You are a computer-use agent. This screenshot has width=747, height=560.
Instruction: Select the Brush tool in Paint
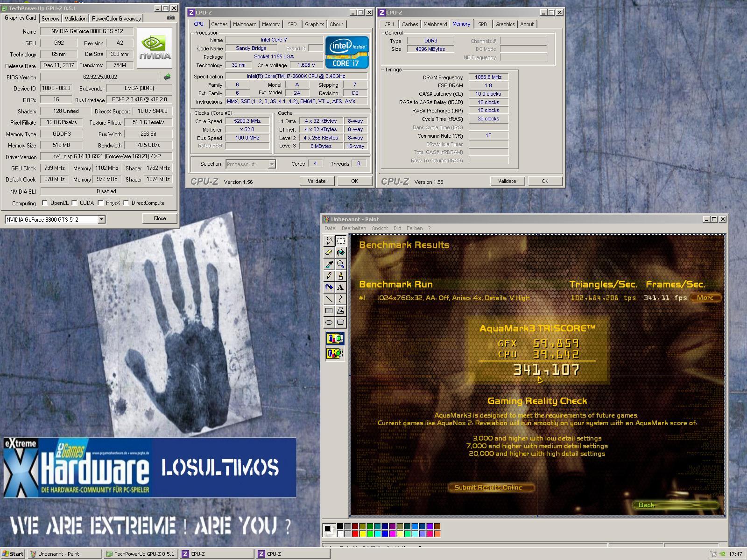(x=340, y=276)
